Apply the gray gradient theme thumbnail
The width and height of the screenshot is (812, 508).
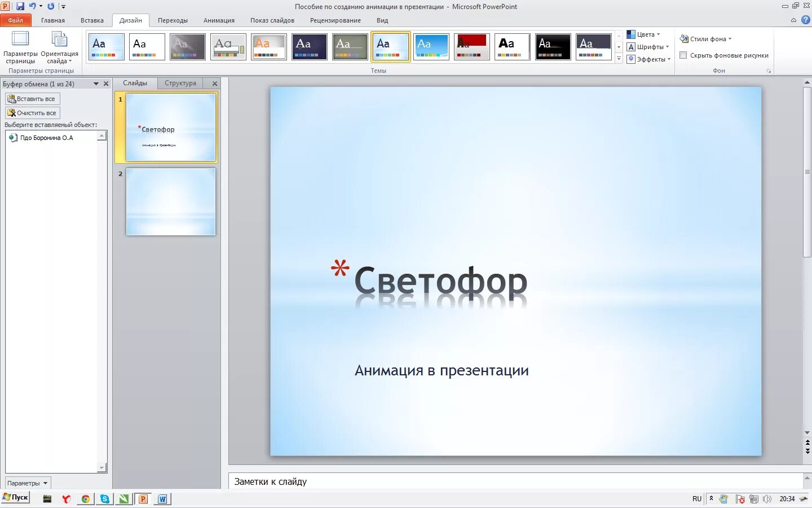(188, 47)
